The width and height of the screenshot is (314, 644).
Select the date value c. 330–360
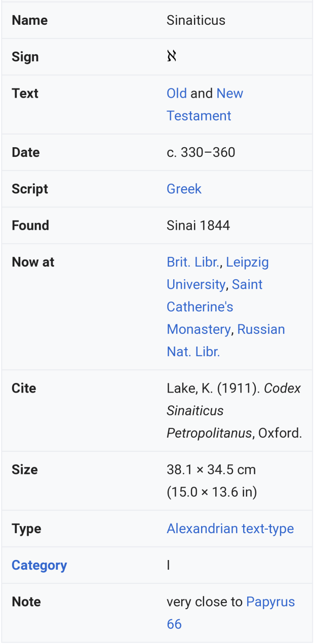click(x=201, y=152)
